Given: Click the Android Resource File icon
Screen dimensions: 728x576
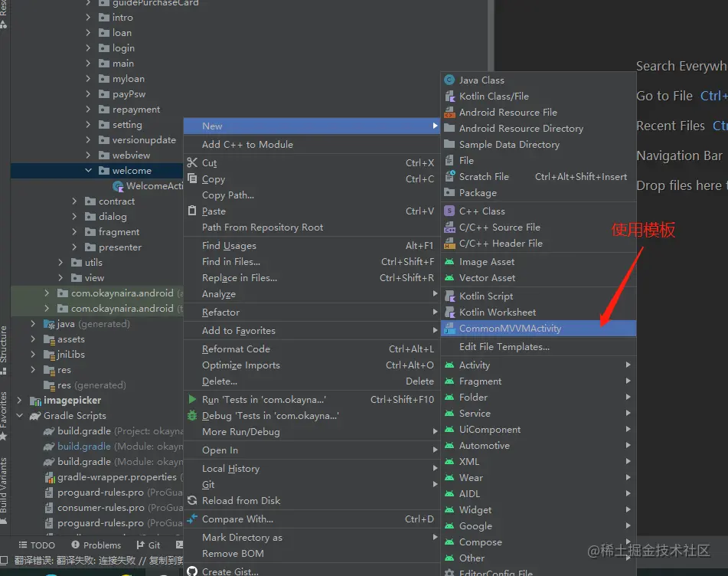Looking at the screenshot, I should point(449,113).
